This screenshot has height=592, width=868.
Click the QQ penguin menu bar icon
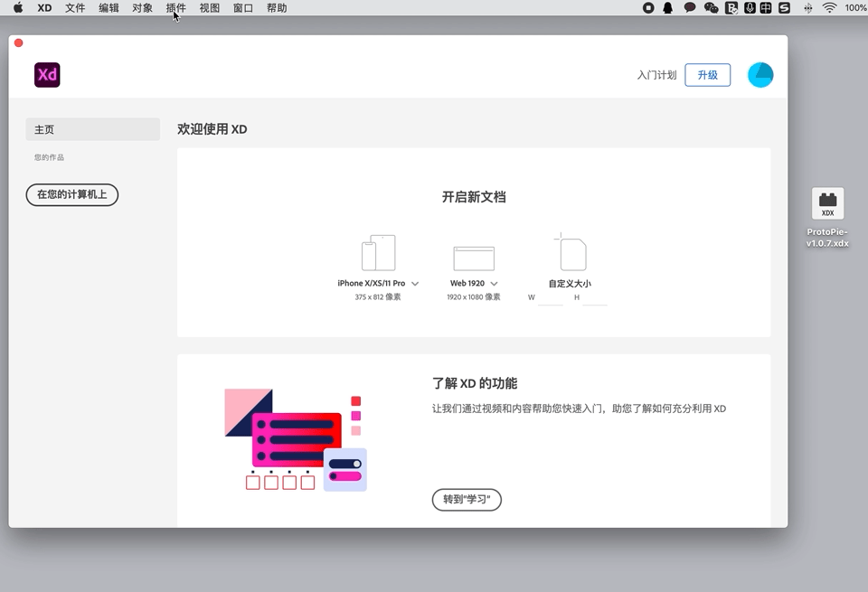coord(668,8)
